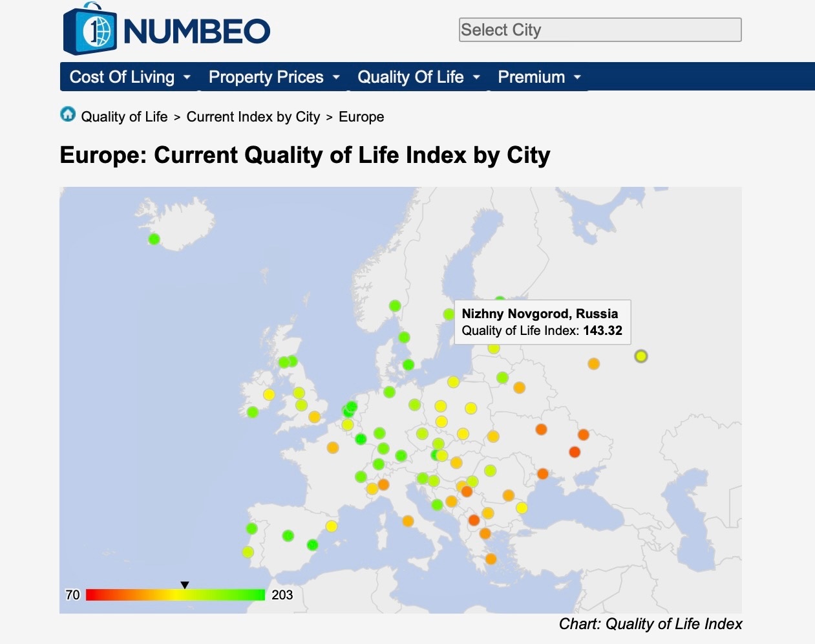Select the green city marker in Iceland
Viewport: 815px width, 644px height.
(154, 239)
